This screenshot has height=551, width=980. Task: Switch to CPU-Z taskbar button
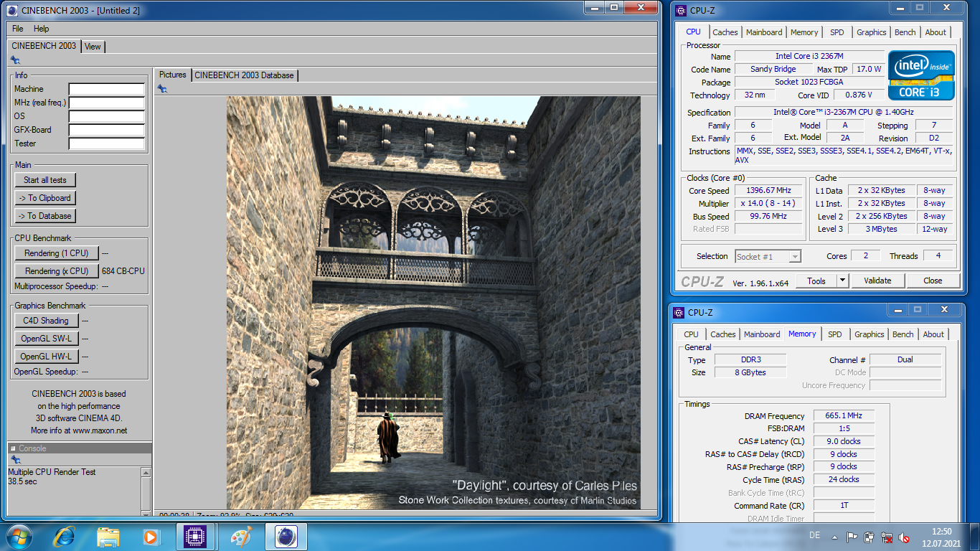click(197, 536)
